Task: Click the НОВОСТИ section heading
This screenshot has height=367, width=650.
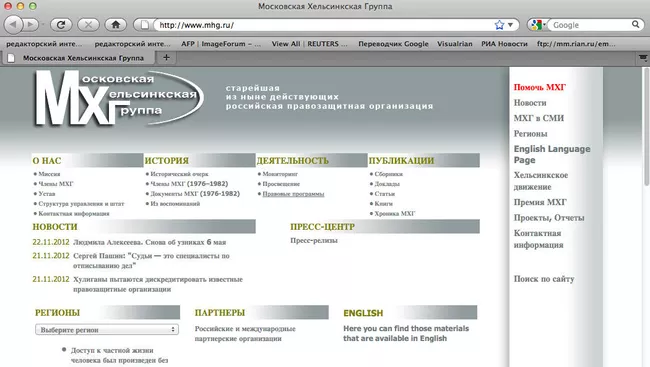Action: tap(55, 227)
